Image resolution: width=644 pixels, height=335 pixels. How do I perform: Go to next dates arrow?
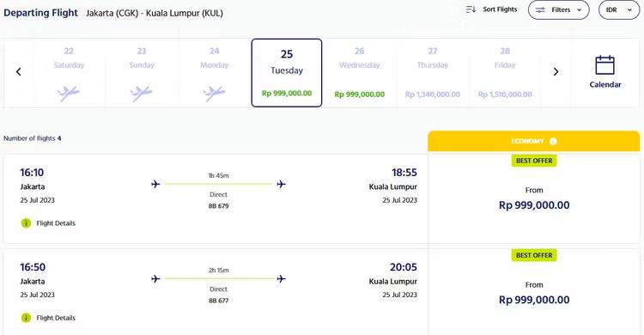pos(556,72)
